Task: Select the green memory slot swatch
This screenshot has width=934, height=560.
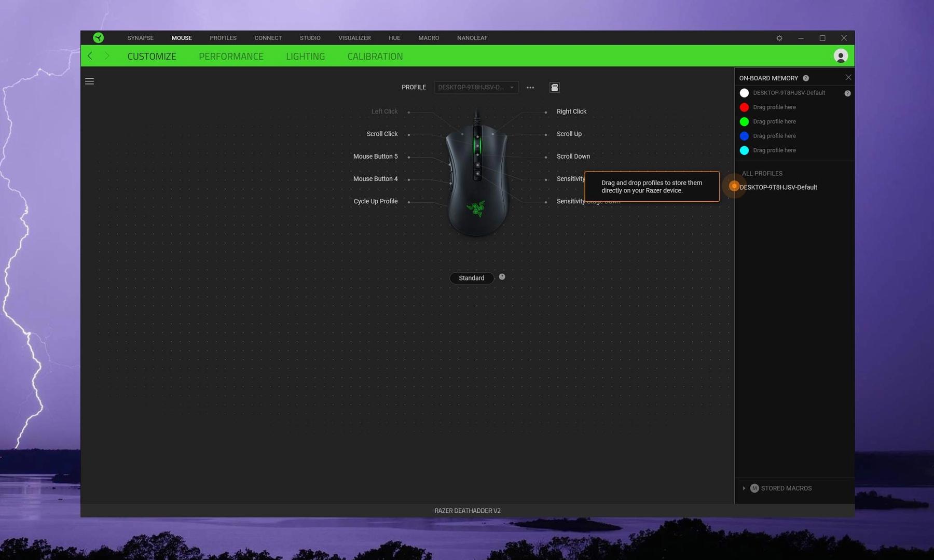Action: [744, 122]
